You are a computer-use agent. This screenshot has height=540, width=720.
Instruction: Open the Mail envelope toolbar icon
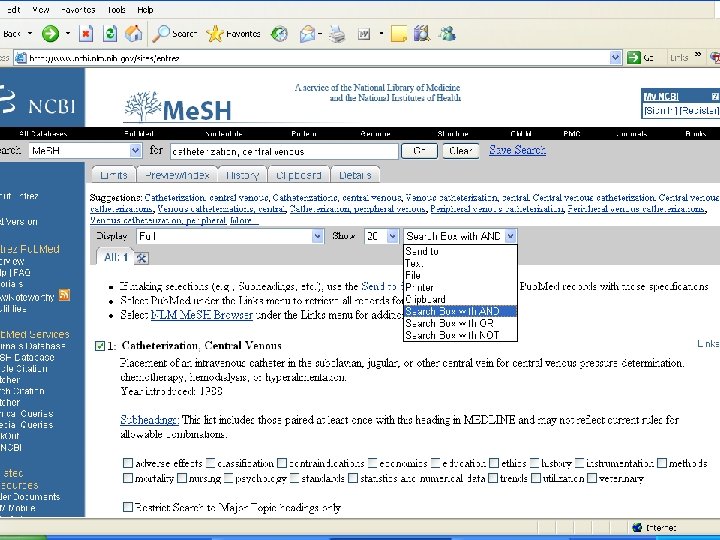click(307, 34)
